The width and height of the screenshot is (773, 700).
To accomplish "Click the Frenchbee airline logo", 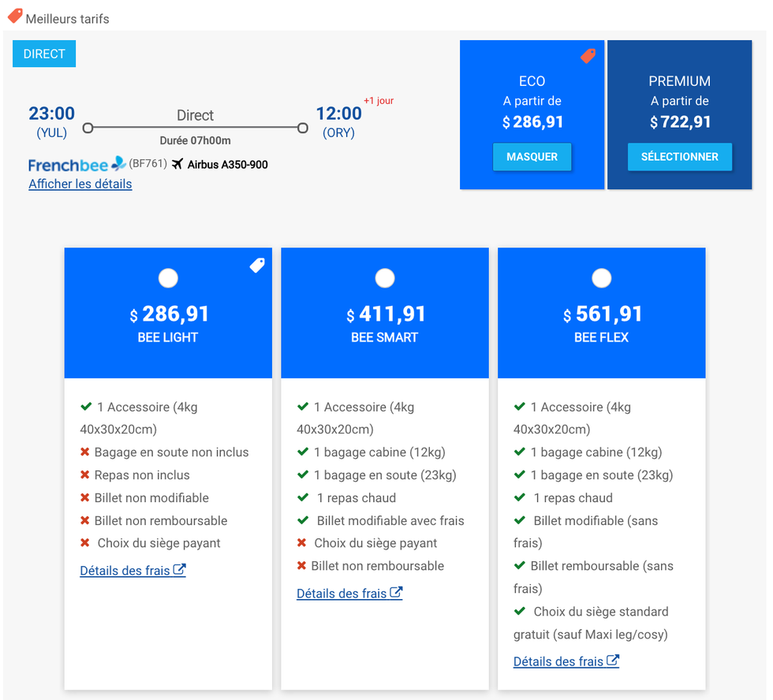I will [77, 164].
